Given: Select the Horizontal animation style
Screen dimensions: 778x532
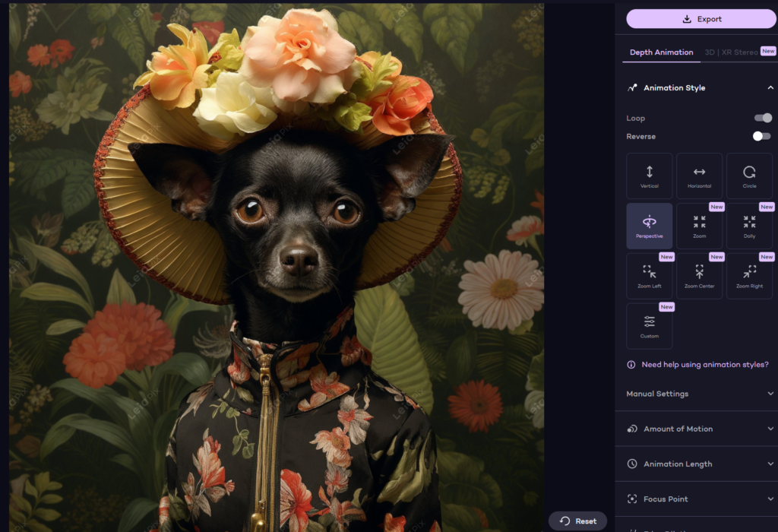Looking at the screenshot, I should [x=699, y=176].
